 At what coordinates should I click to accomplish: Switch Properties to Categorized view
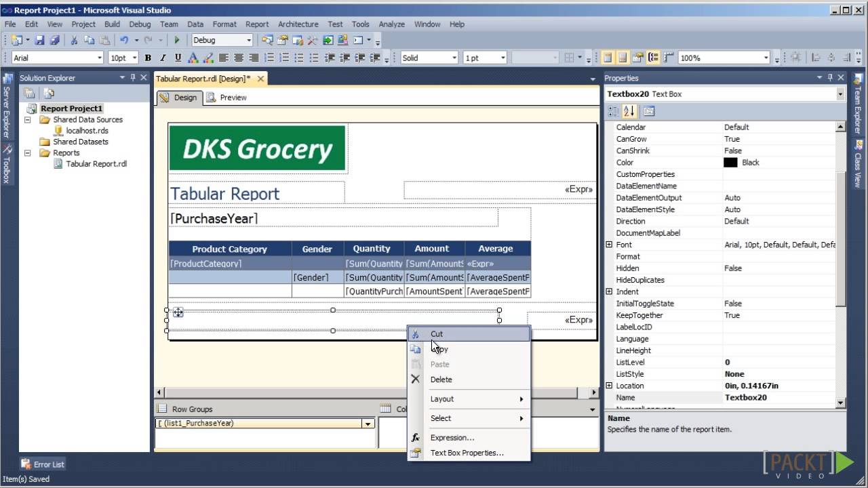[613, 111]
